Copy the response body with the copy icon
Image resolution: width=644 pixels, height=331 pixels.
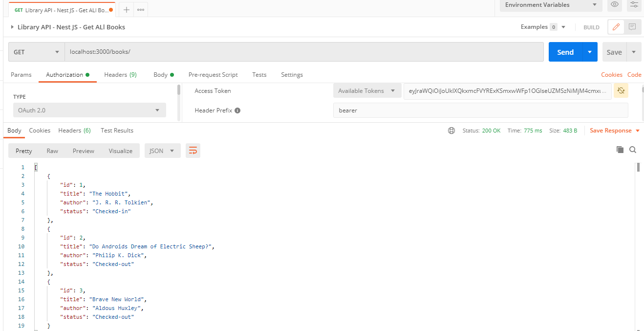620,150
